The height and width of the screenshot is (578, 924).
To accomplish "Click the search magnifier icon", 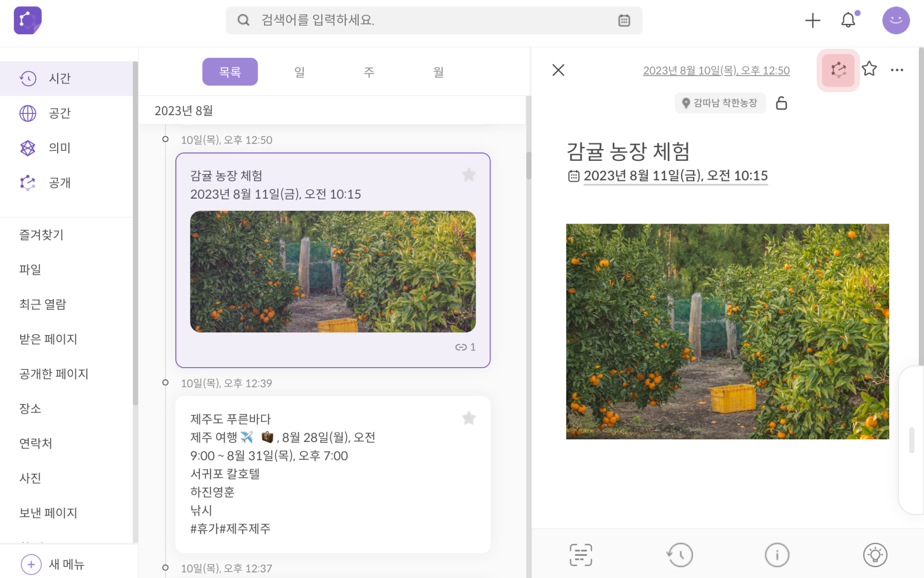I will (x=243, y=20).
